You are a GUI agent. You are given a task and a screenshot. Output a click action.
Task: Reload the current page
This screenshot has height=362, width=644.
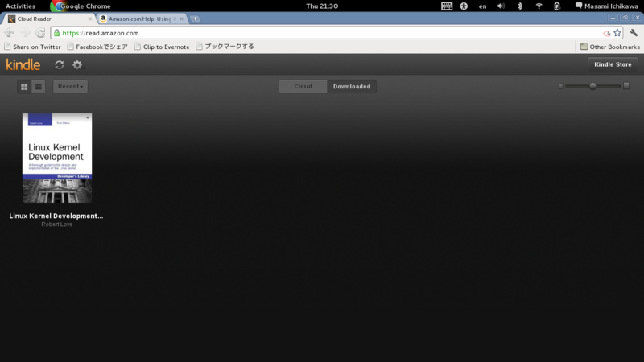(x=40, y=33)
